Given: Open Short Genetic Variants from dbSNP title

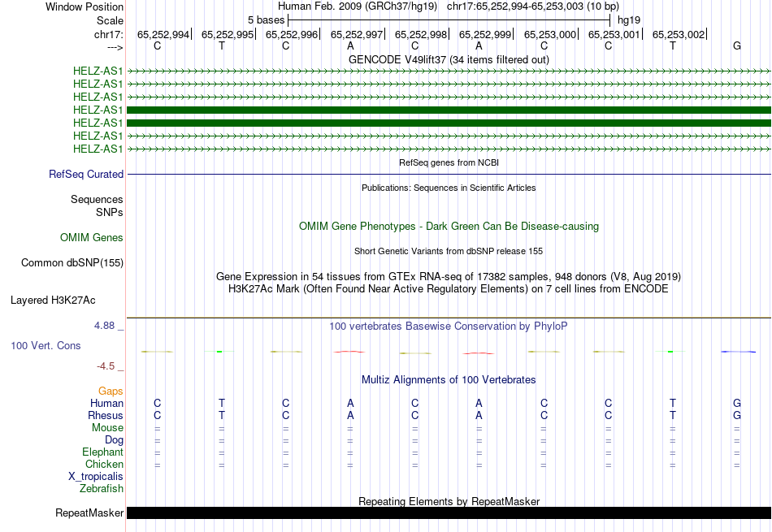Looking at the screenshot, I should point(449,251).
